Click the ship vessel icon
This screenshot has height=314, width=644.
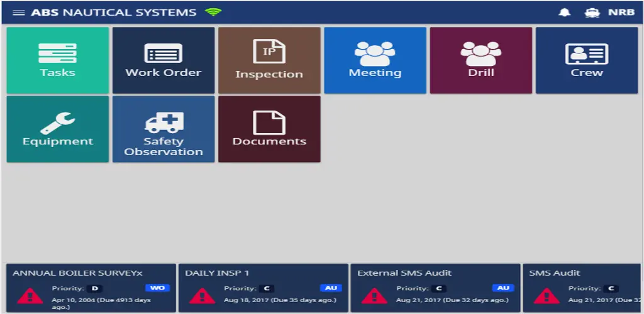[592, 13]
